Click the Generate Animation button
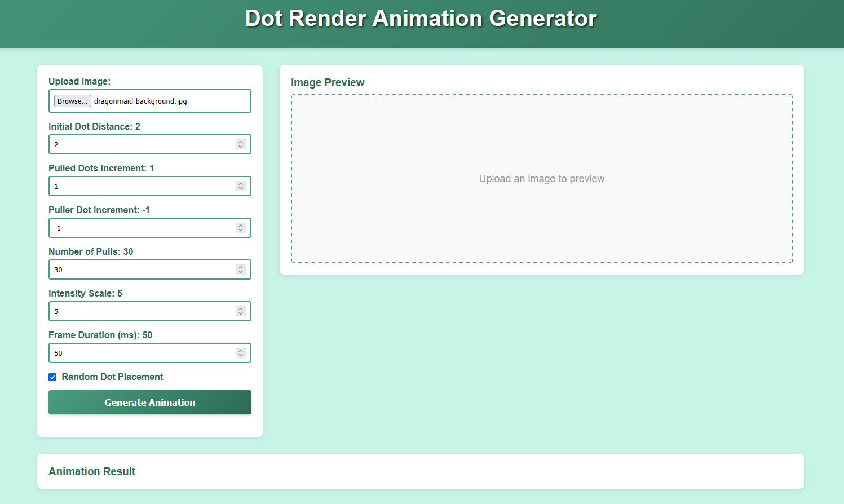Screen dimensions: 844x504 coord(149,402)
